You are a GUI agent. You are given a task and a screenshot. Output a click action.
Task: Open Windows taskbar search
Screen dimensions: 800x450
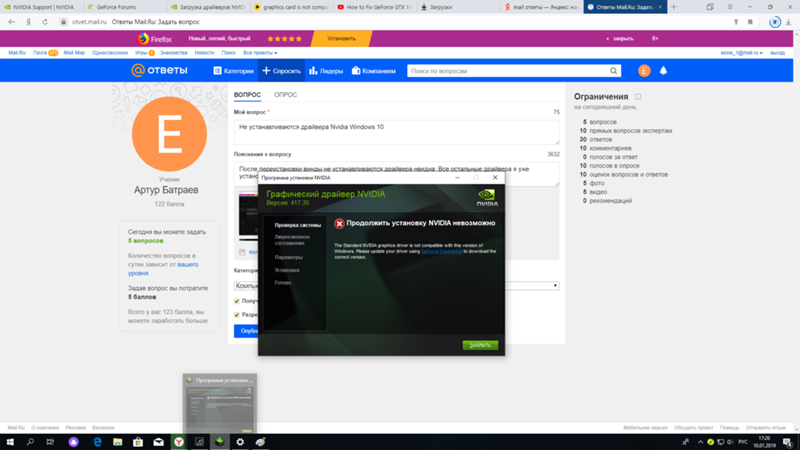[30, 442]
